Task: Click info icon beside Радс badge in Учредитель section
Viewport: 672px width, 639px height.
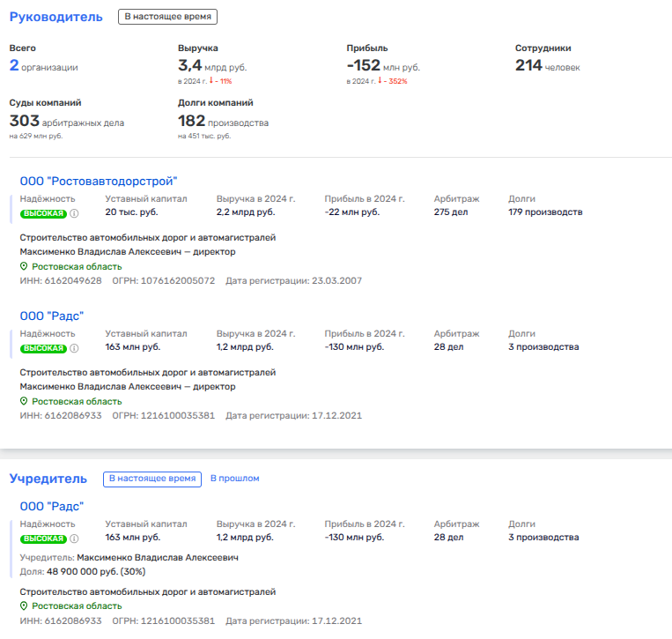Action: [x=74, y=539]
